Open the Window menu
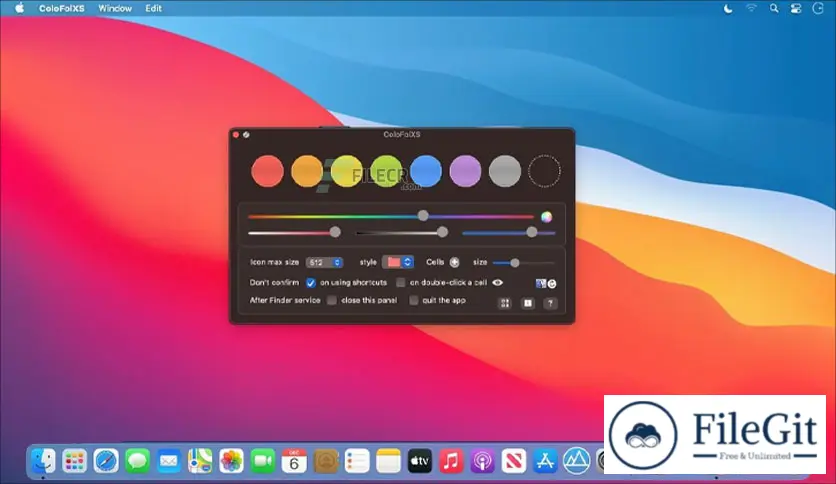 coord(115,8)
